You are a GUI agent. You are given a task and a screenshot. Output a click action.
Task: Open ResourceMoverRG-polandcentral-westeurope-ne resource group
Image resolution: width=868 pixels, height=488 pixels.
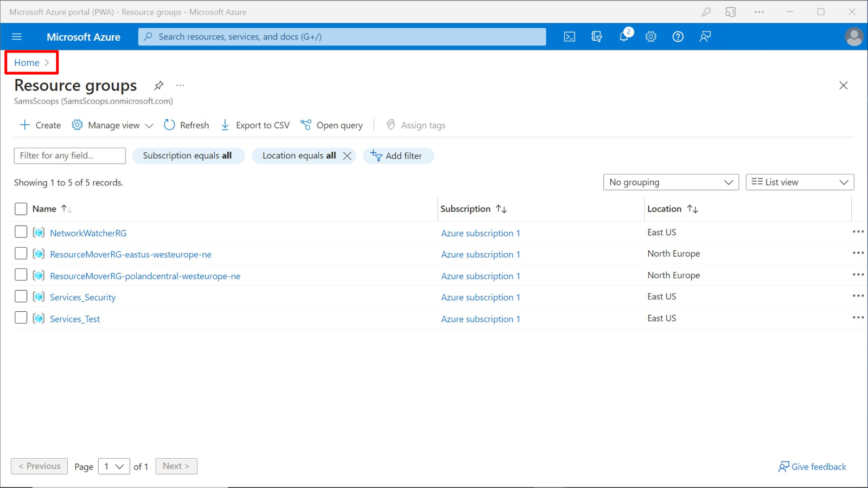tap(145, 276)
